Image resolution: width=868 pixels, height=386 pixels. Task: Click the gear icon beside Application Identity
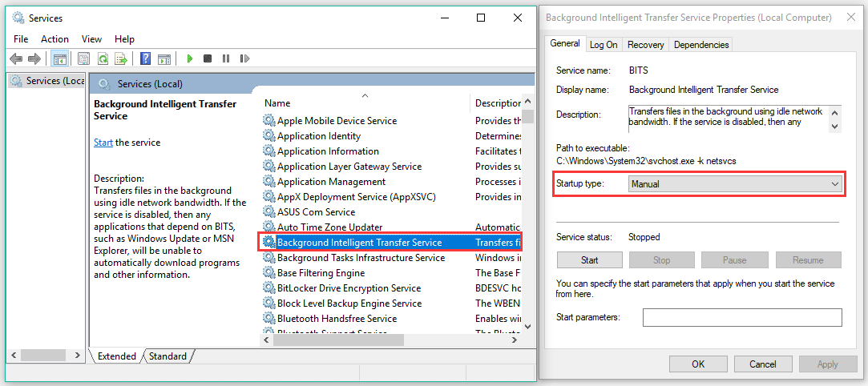pos(269,135)
